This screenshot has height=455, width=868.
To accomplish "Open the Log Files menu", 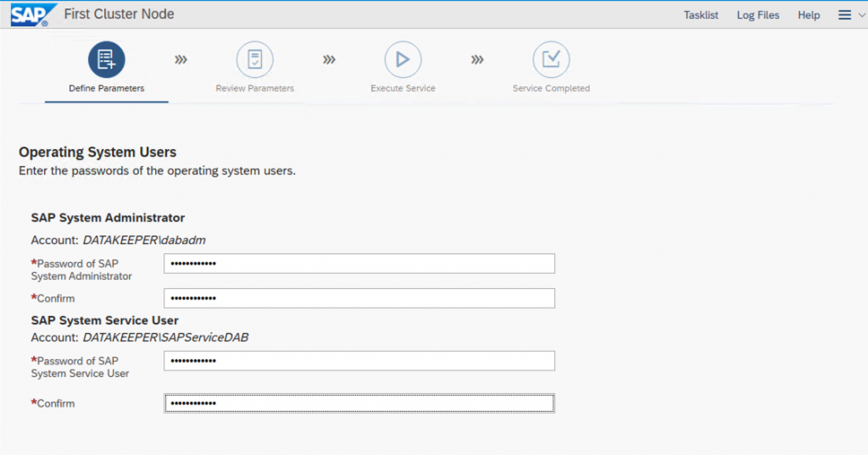I will pos(758,15).
